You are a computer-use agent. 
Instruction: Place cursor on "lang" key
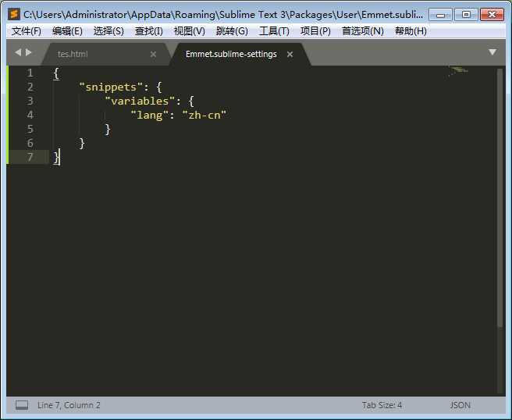(x=150, y=116)
